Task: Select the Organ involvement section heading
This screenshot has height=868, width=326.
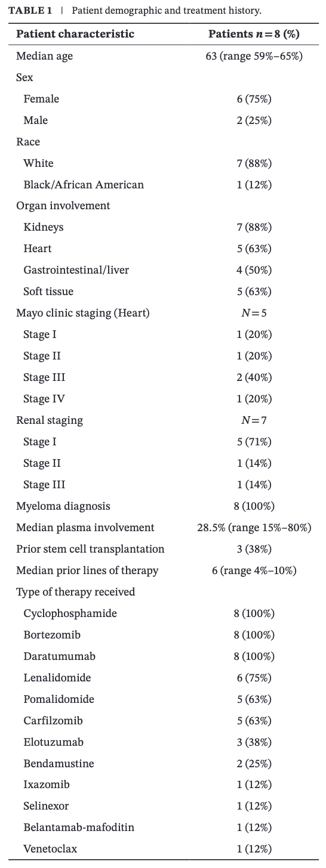Action: (x=63, y=206)
